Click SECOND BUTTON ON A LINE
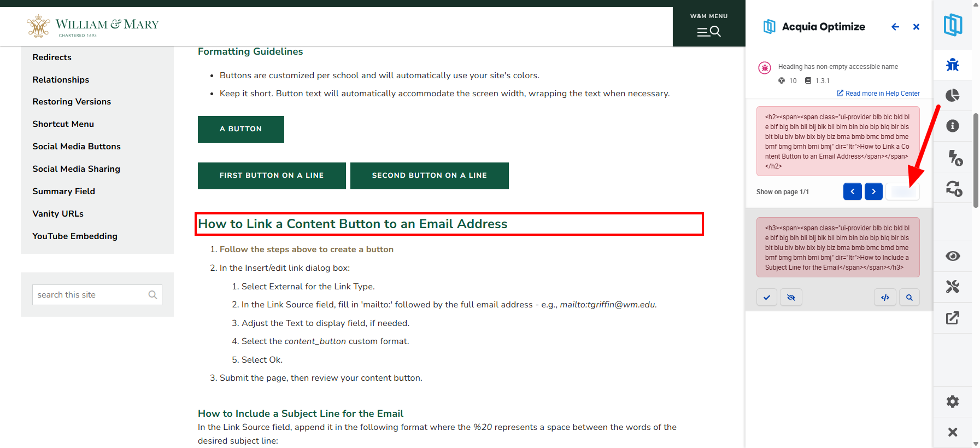 click(x=430, y=176)
